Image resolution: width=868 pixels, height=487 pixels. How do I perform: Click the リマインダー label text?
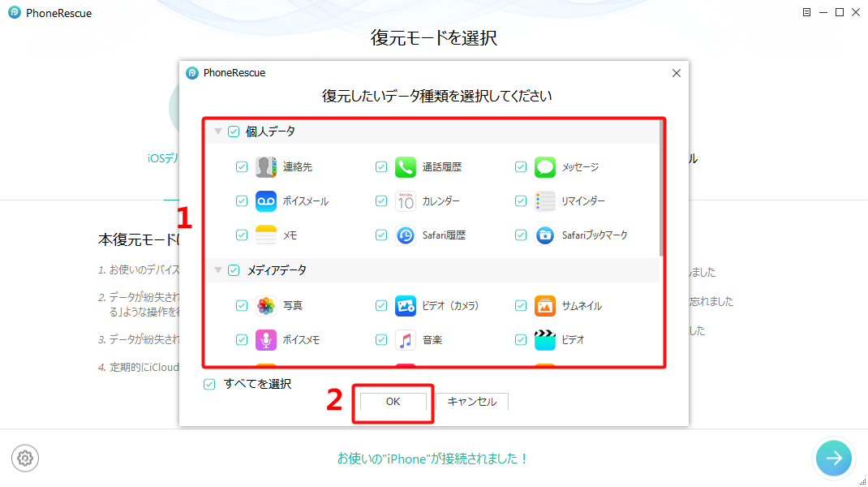[583, 201]
